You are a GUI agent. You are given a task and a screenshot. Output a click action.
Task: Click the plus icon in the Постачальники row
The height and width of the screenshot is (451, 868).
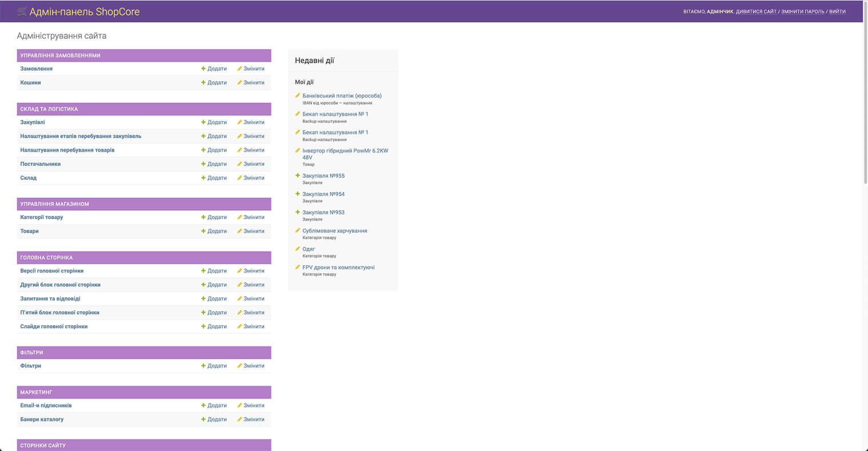(203, 164)
